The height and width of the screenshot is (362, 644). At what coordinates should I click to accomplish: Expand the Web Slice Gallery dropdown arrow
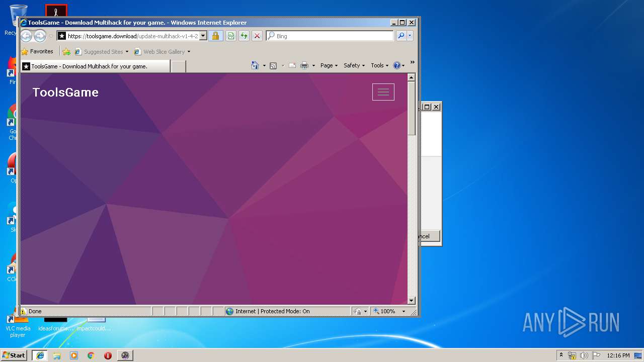coord(189,52)
